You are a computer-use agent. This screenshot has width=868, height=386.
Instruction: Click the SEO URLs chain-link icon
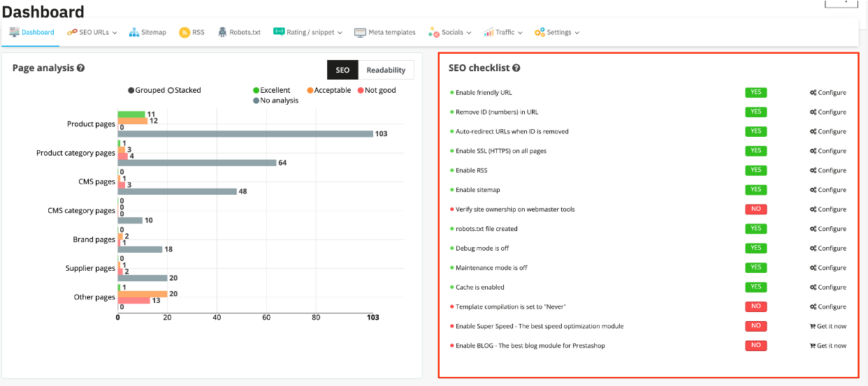coord(72,32)
